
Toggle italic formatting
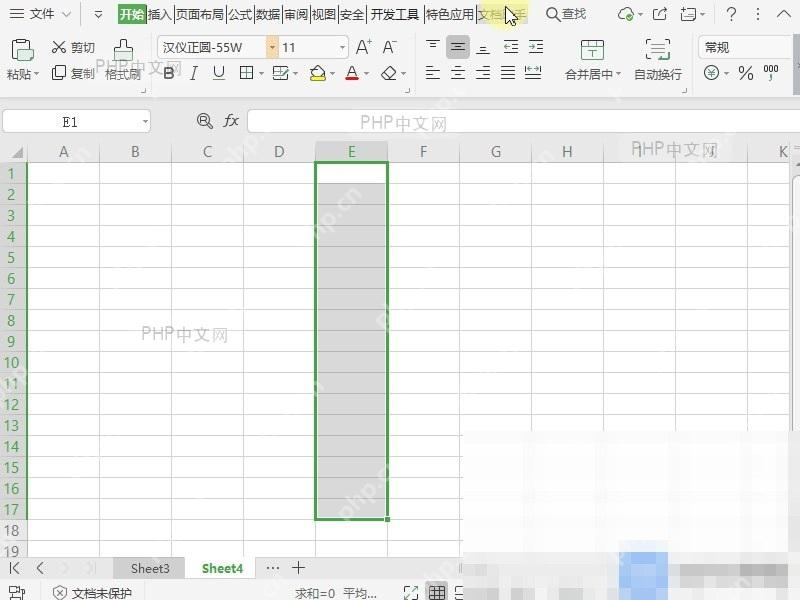(194, 73)
